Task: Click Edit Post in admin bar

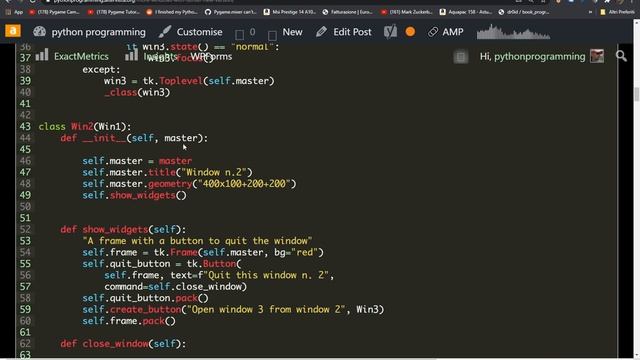Action: point(344,32)
